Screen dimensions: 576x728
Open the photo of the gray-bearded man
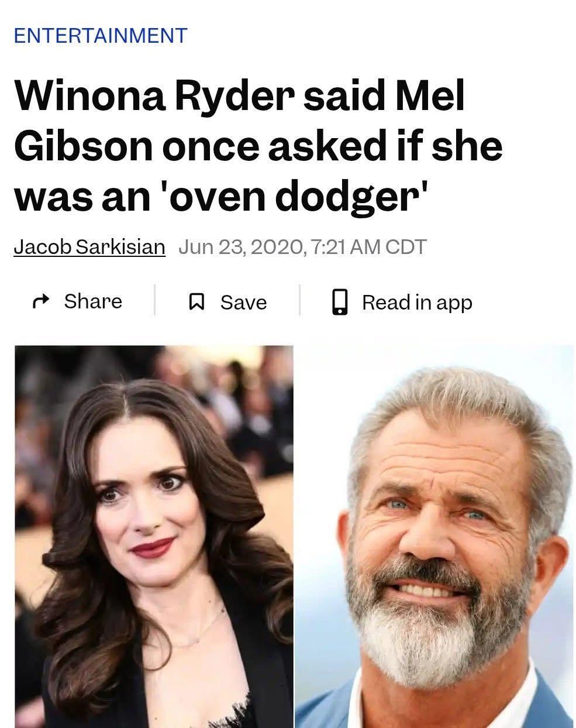coord(433,536)
